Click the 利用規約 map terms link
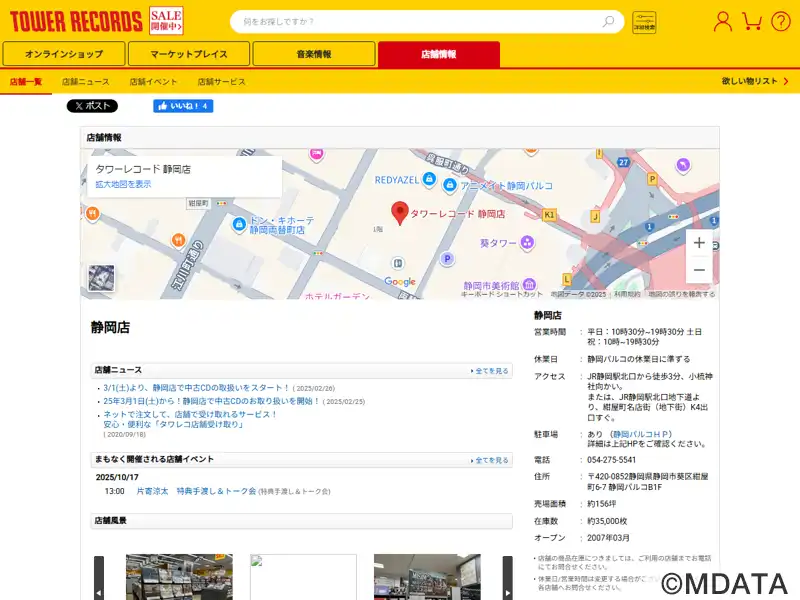The height and width of the screenshot is (600, 800). (x=627, y=294)
